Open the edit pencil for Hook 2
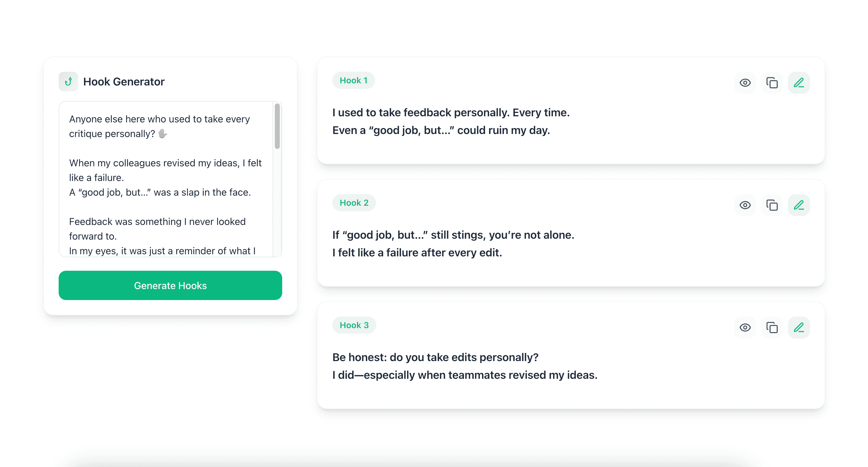Image resolution: width=868 pixels, height=467 pixels. [x=799, y=205]
